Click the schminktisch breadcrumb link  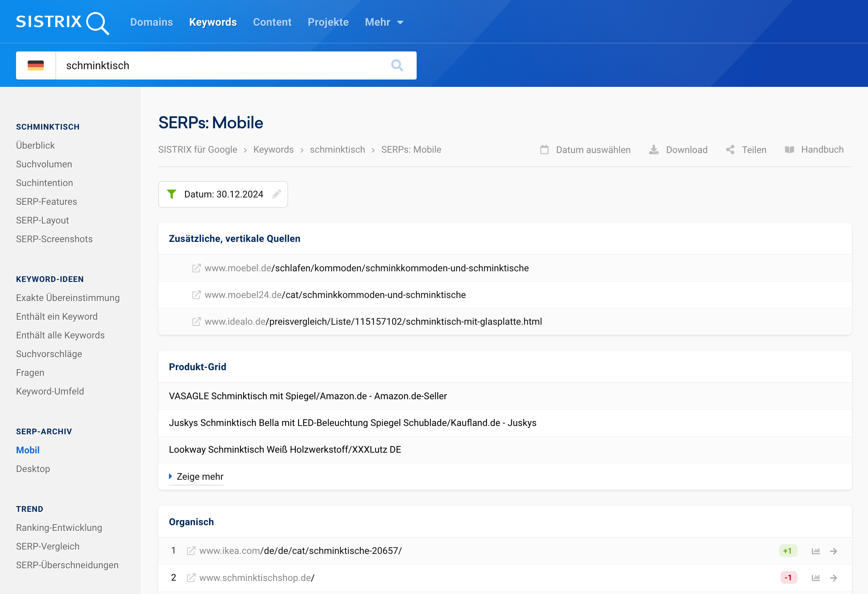point(337,150)
